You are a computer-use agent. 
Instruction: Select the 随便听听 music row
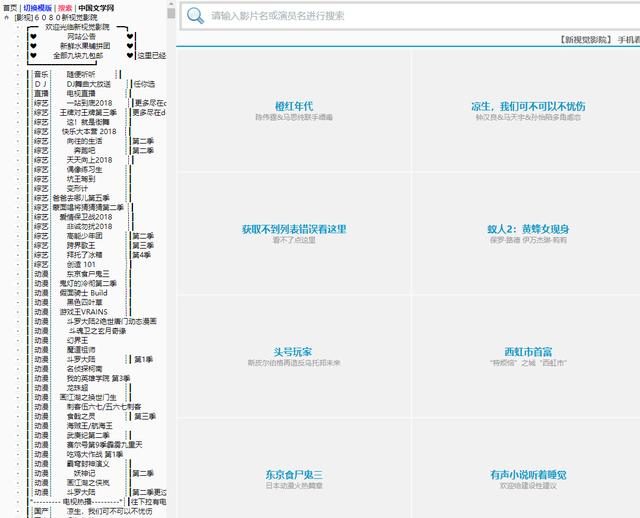click(81, 74)
